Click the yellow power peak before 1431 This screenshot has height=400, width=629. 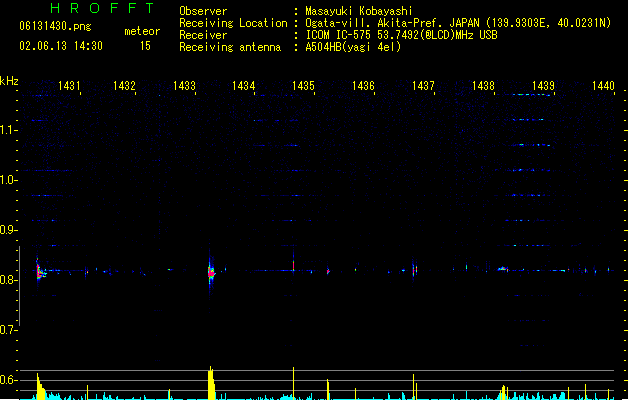(40, 386)
